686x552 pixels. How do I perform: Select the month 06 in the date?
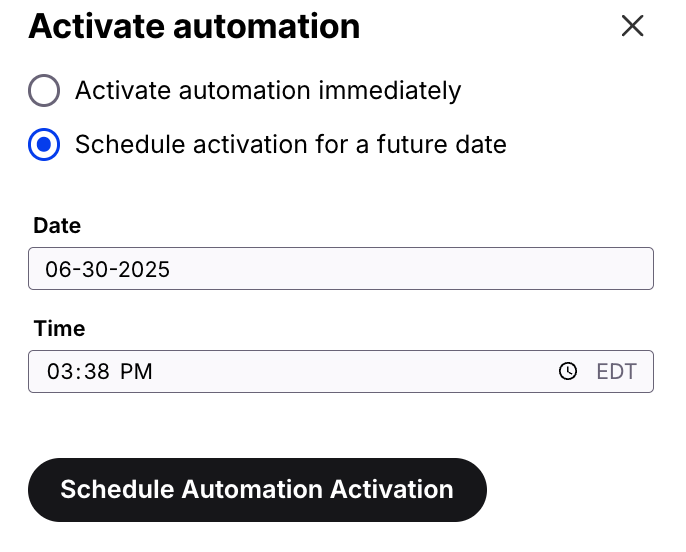click(58, 270)
